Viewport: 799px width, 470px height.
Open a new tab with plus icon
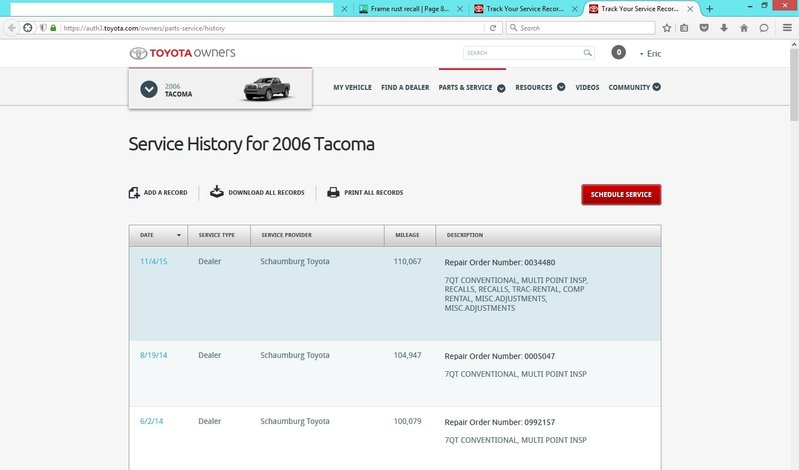(709, 9)
